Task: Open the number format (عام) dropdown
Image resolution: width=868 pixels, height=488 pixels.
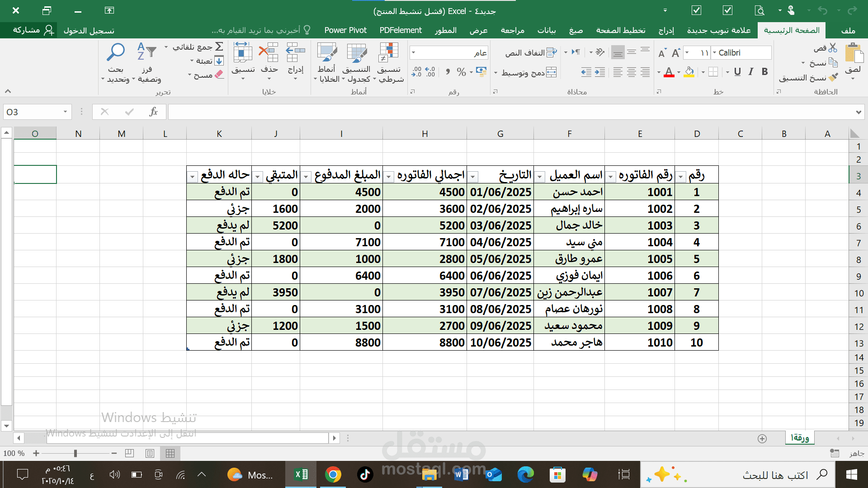Action: click(x=413, y=53)
